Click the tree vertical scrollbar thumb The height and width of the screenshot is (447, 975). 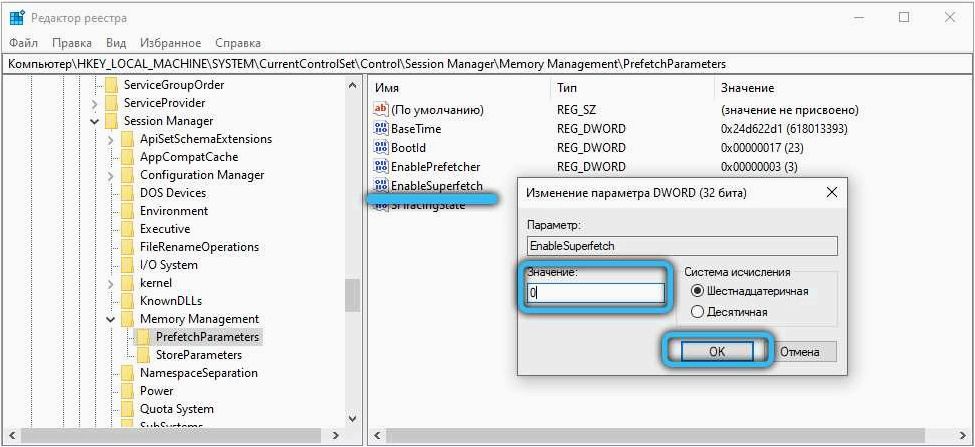[353, 295]
